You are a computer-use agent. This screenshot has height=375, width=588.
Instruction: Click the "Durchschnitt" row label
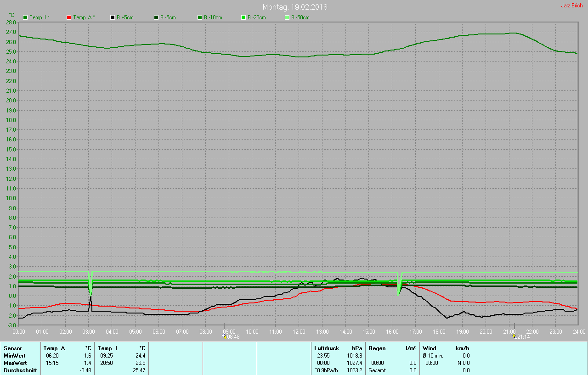(20, 370)
